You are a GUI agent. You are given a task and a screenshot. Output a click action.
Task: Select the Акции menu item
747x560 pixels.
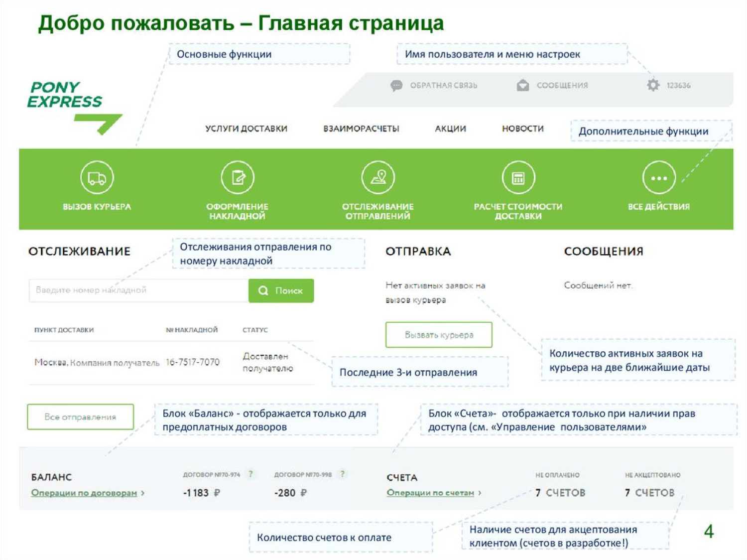click(x=450, y=129)
